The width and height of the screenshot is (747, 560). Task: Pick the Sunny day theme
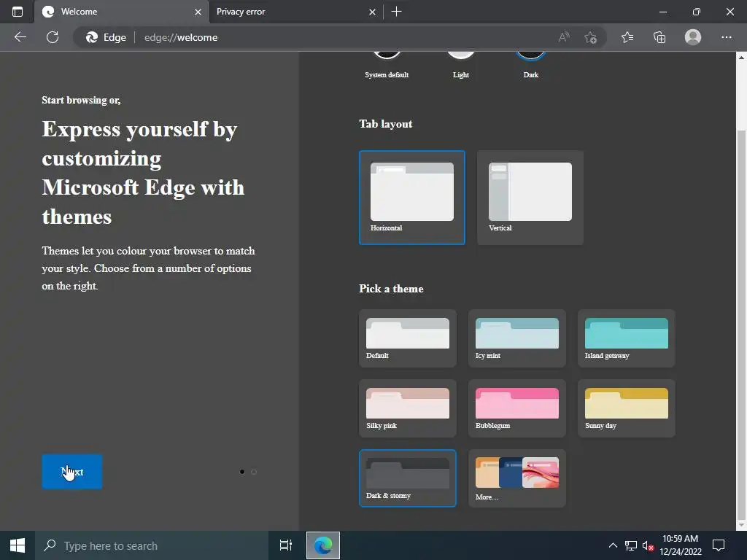[x=627, y=408]
